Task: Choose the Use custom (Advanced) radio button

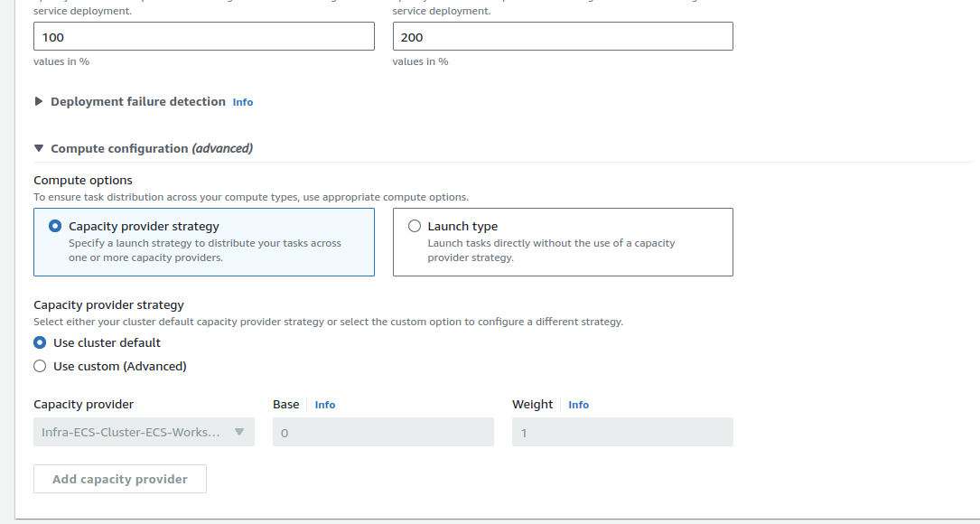Action: click(40, 367)
